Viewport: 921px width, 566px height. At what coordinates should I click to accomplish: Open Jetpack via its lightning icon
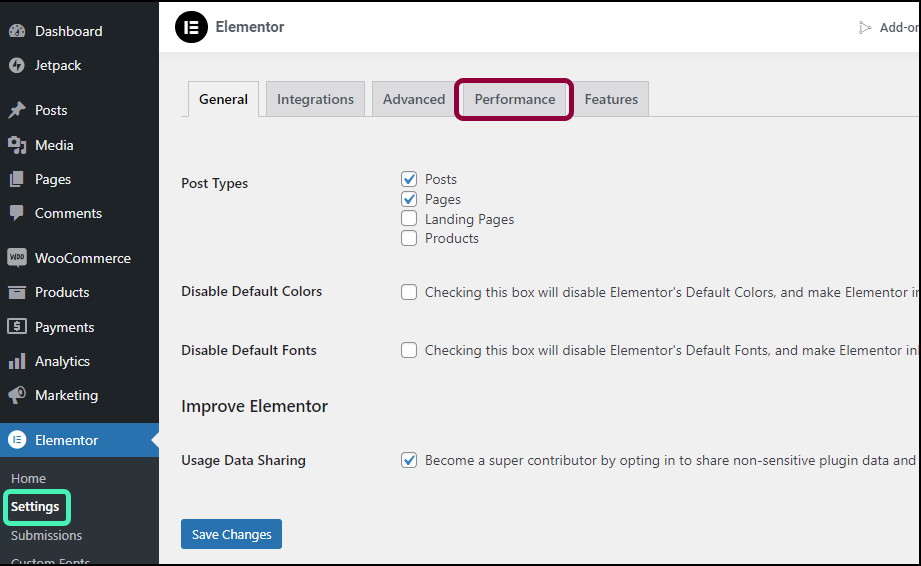click(x=17, y=65)
